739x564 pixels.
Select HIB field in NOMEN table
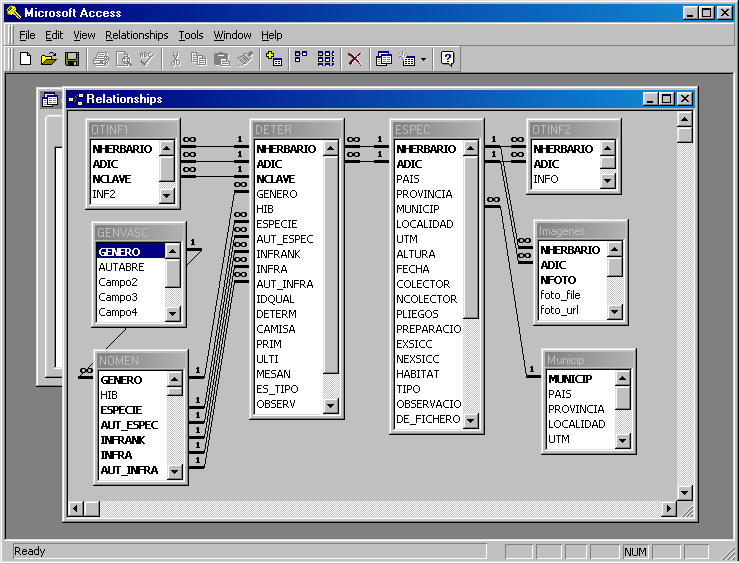coord(132,395)
